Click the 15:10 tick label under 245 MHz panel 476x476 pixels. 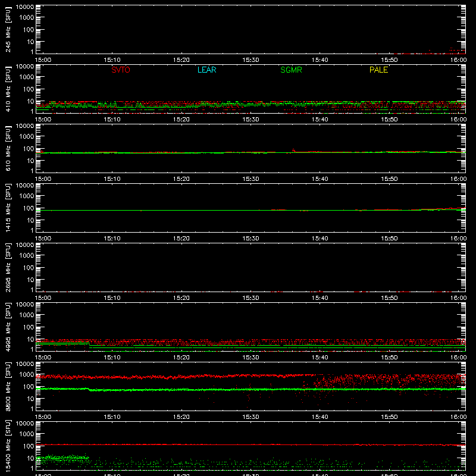(112, 60)
